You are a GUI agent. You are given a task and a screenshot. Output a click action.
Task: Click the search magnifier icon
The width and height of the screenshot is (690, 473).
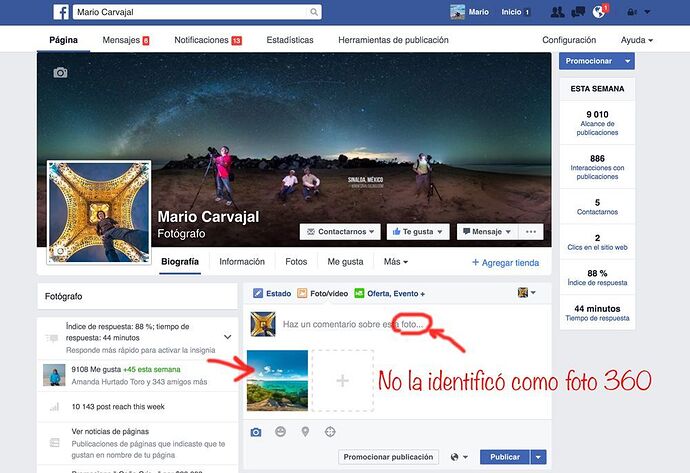click(x=313, y=12)
